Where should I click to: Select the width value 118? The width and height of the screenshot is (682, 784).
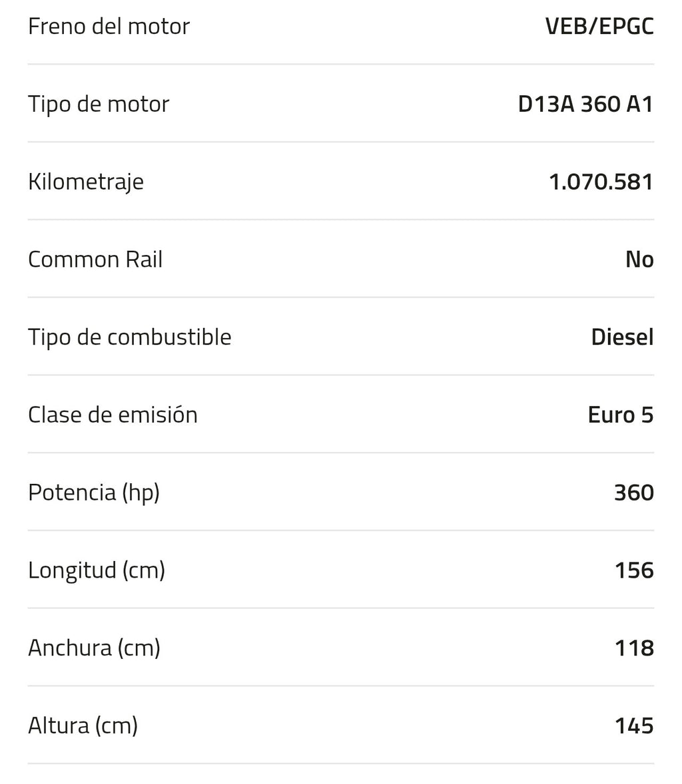[x=635, y=648]
